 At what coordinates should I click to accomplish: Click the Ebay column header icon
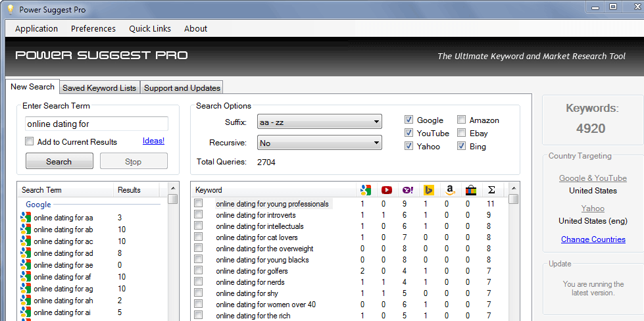click(471, 190)
